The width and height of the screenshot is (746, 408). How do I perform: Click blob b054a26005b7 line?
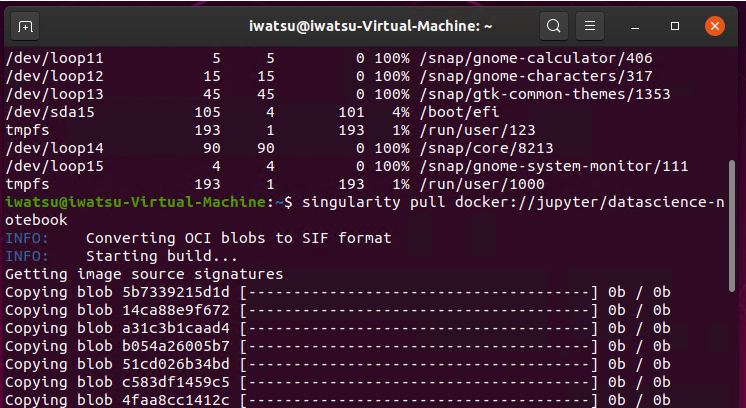tap(338, 347)
